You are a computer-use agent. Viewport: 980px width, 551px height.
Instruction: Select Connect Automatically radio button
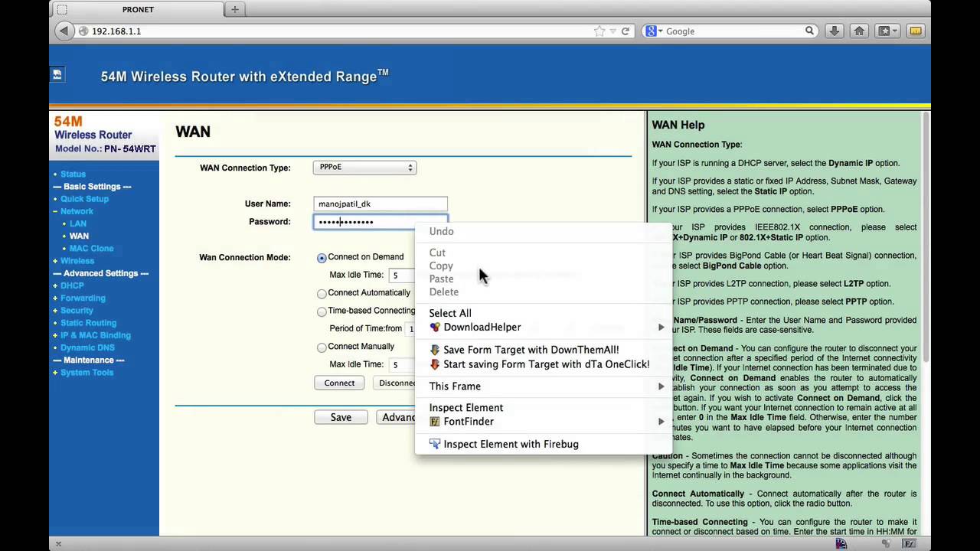(322, 294)
